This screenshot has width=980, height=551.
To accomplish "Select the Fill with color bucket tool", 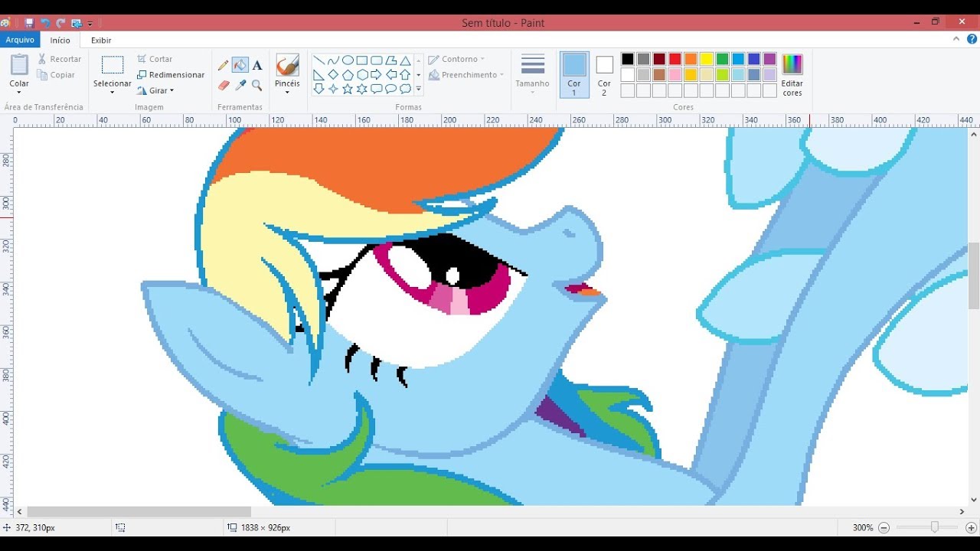I will pos(240,66).
